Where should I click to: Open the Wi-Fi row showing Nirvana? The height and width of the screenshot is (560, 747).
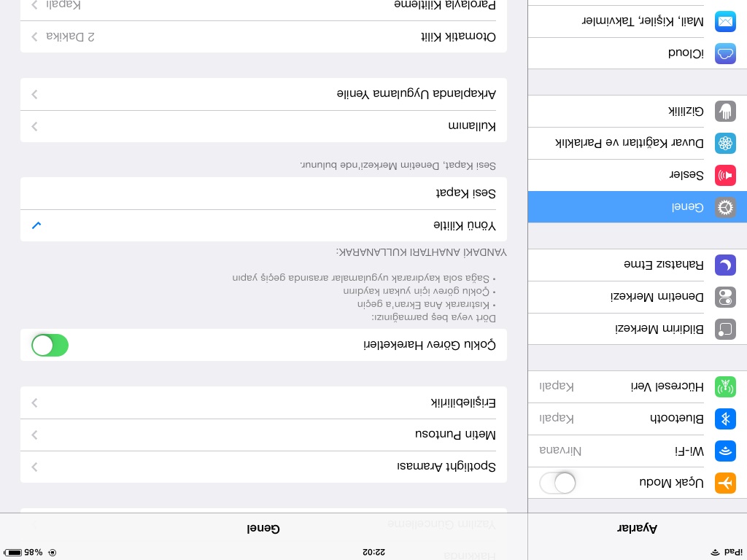[x=638, y=451]
